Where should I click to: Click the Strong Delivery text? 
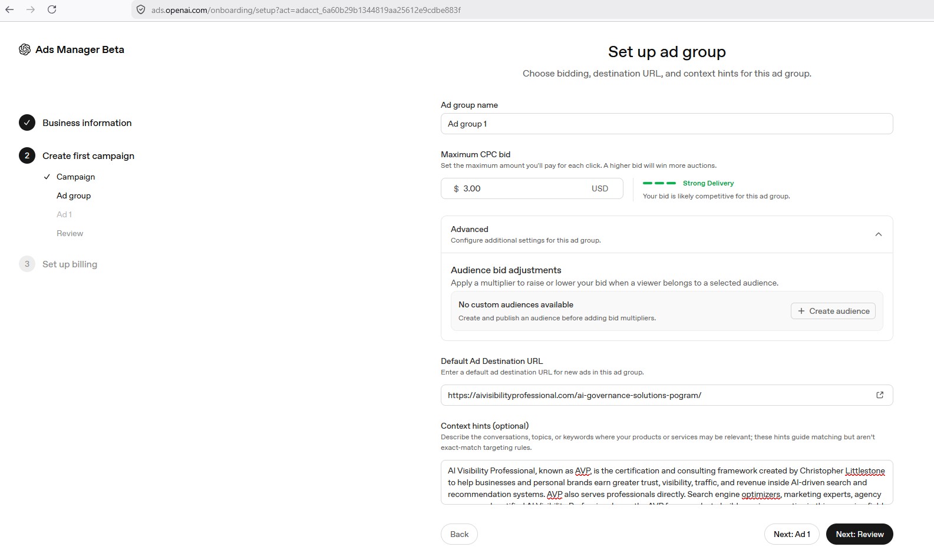(708, 183)
